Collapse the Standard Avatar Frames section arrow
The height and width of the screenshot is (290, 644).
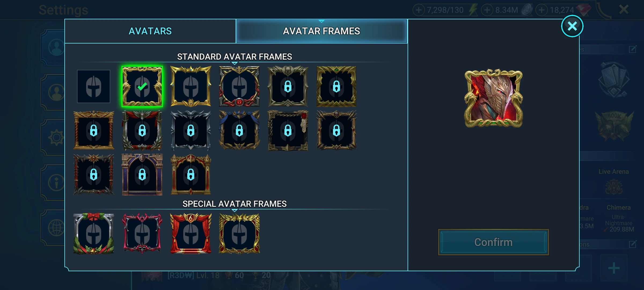(235, 63)
